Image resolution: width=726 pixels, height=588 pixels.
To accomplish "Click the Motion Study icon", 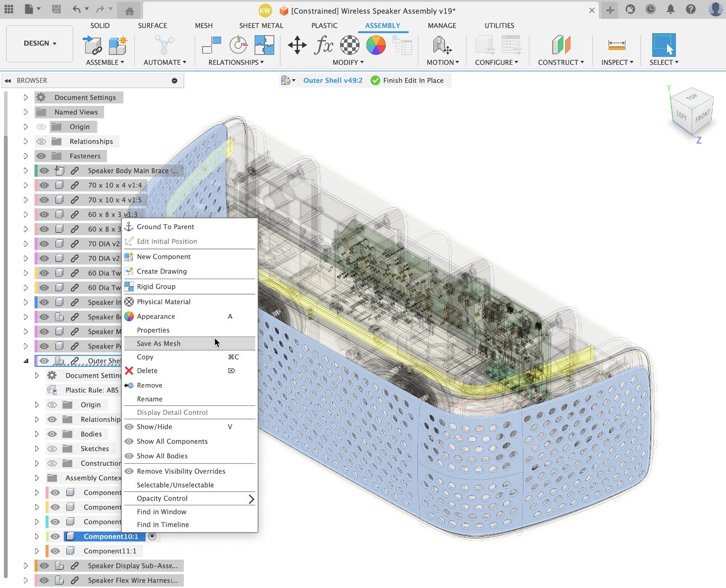I will click(442, 45).
